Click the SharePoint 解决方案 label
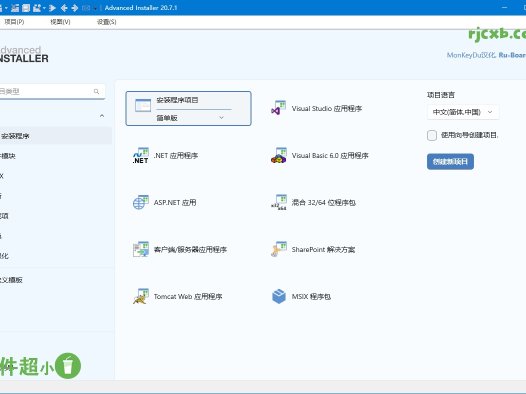Screen dimensions: 526x394 (323, 249)
